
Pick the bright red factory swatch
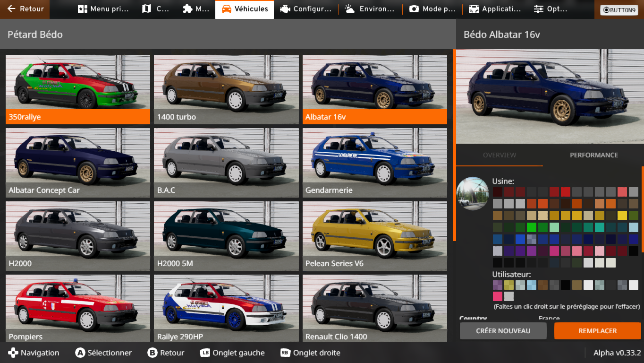(566, 192)
